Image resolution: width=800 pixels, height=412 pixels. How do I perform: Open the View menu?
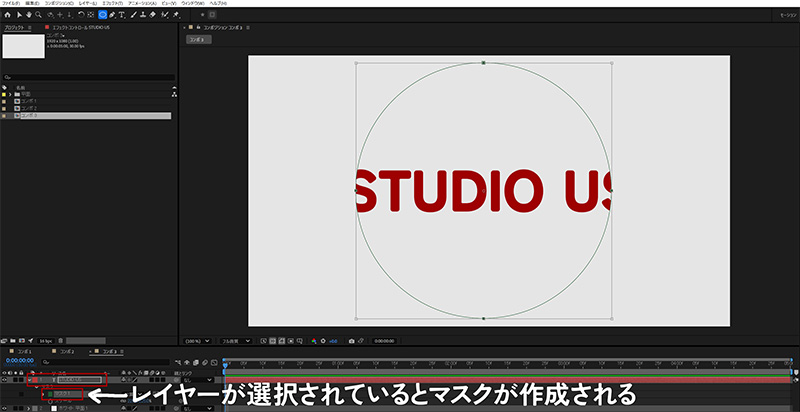point(169,3)
